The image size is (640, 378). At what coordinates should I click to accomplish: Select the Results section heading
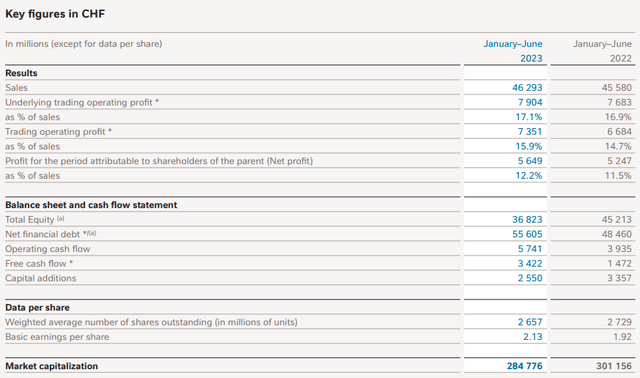pos(21,73)
